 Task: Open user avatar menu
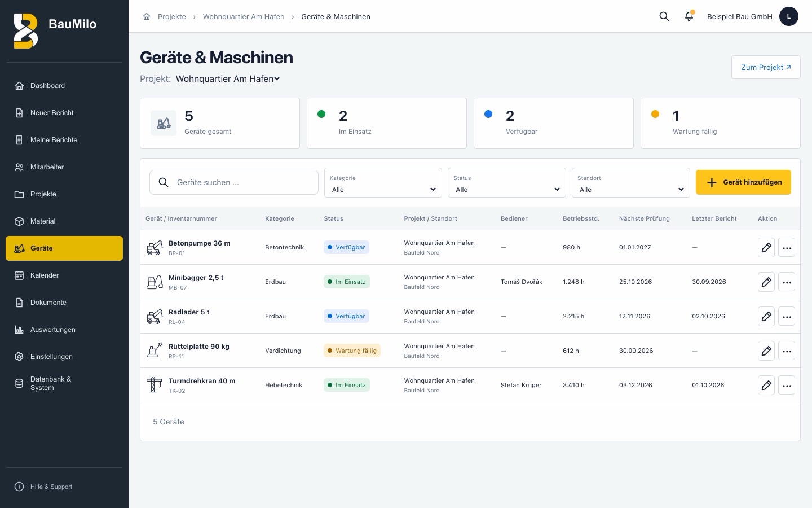pyautogui.click(x=789, y=16)
